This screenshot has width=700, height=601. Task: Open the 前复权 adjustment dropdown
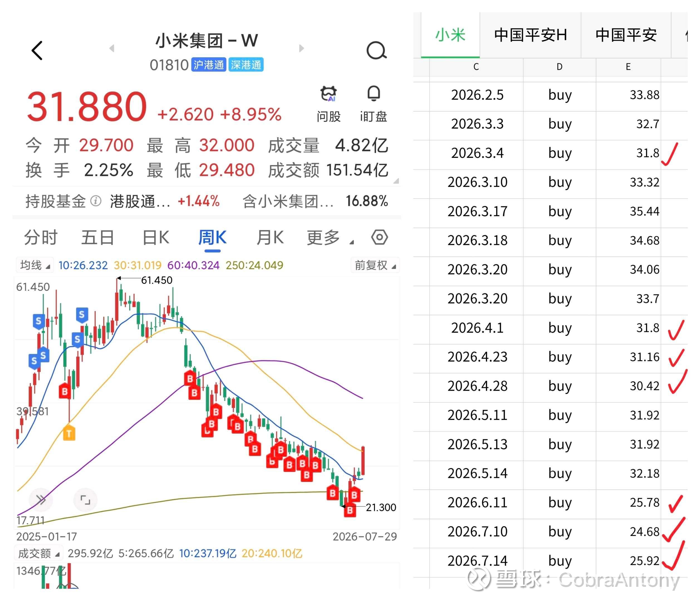click(375, 265)
